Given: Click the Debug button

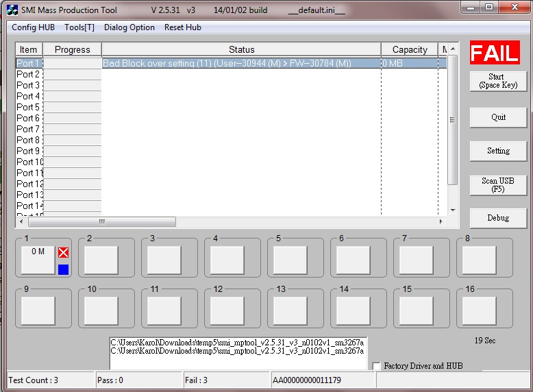Looking at the screenshot, I should (498, 218).
